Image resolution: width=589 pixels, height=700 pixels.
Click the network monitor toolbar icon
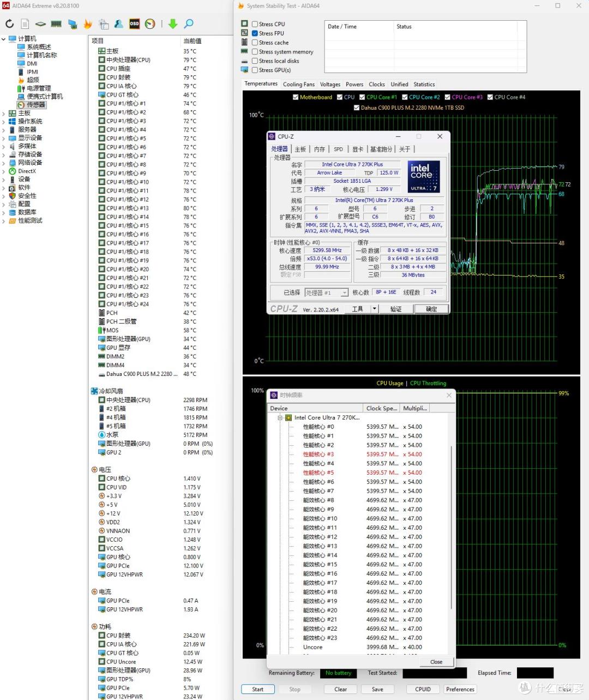click(x=72, y=24)
